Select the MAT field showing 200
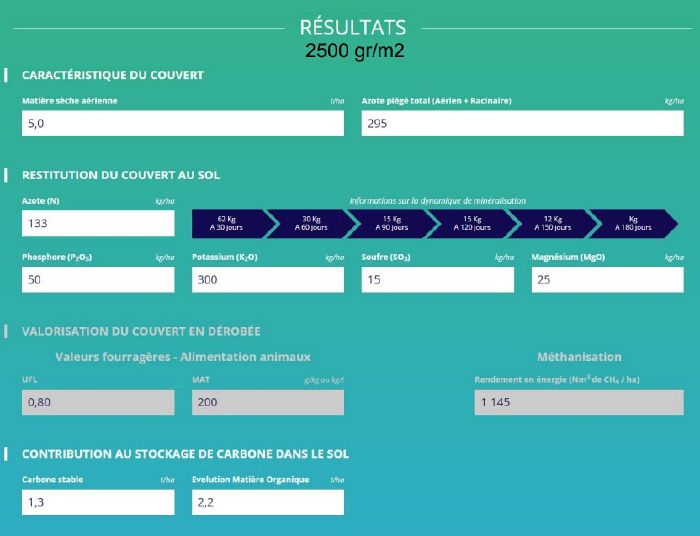The height and width of the screenshot is (536, 700). tap(268, 402)
